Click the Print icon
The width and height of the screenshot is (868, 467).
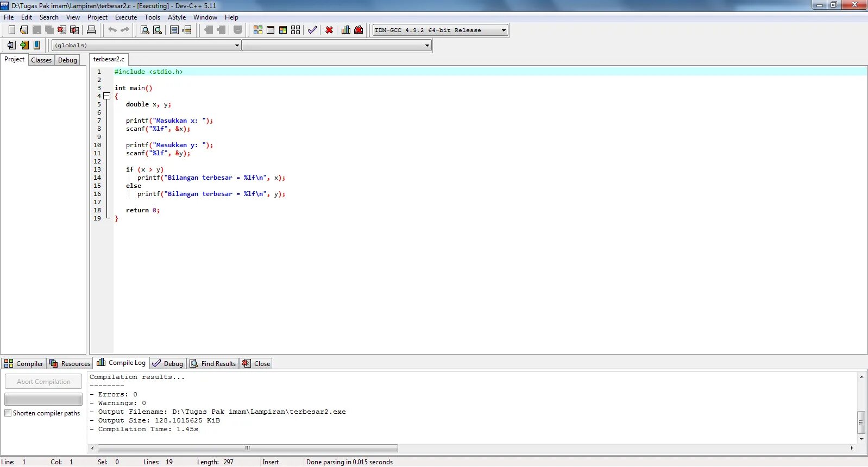tap(91, 30)
